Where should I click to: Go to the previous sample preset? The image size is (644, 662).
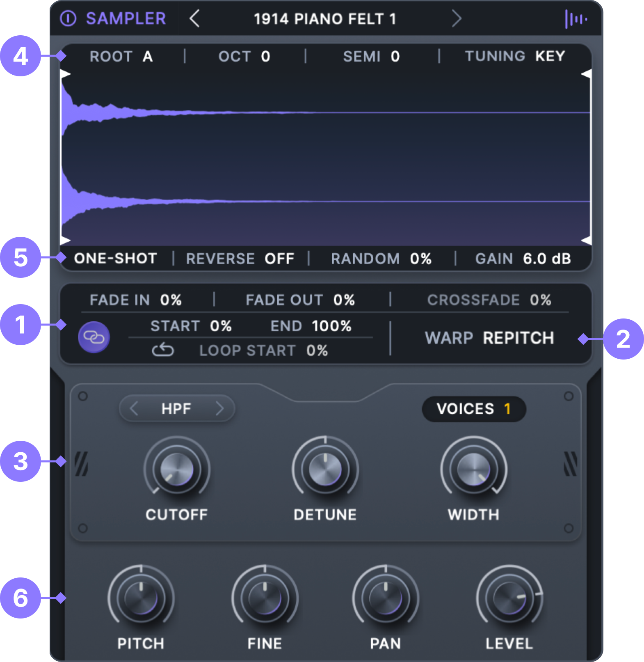[x=194, y=18]
